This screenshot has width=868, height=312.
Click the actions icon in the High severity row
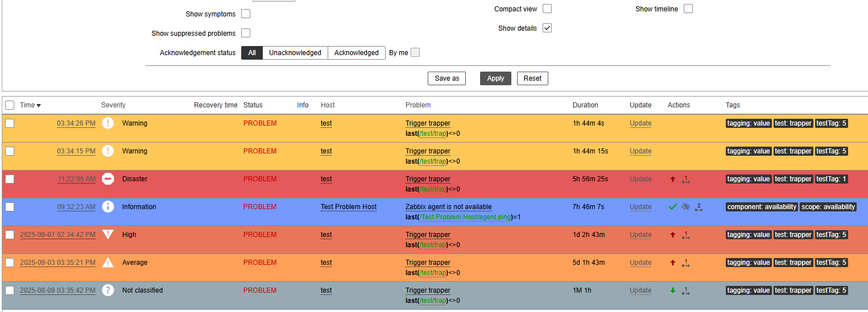point(686,235)
